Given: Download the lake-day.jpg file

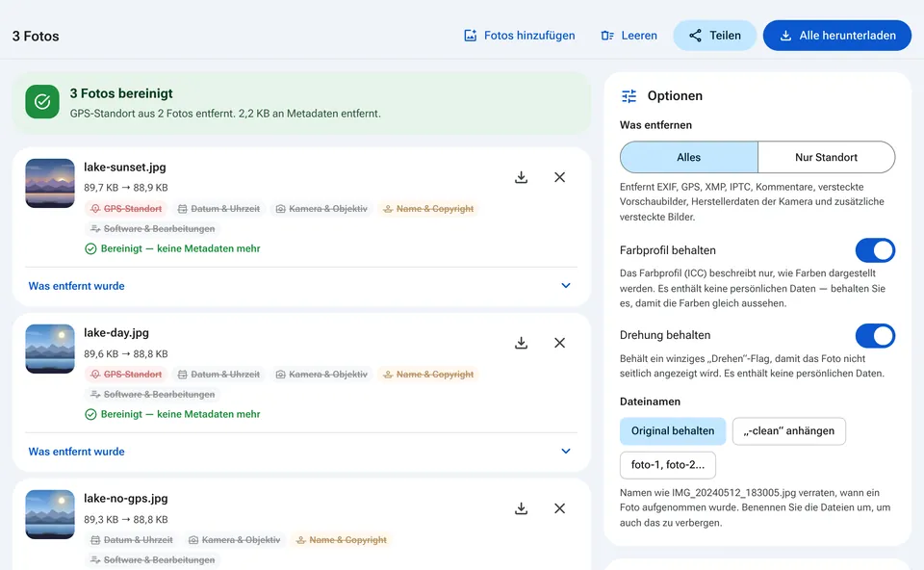Looking at the screenshot, I should 521,343.
